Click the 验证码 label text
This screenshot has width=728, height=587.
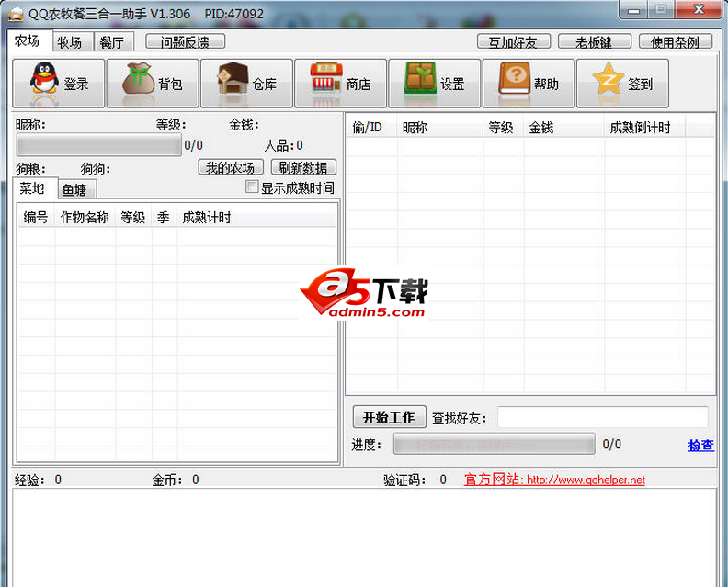(404, 480)
